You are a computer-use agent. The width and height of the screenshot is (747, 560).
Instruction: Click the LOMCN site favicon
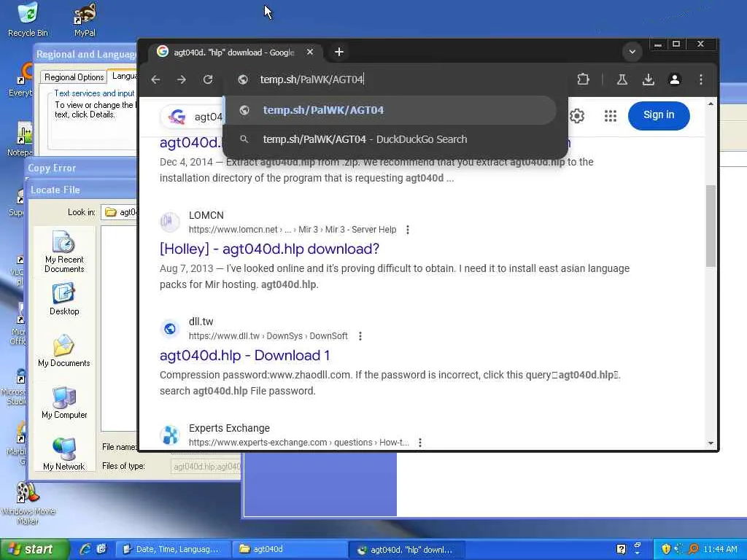170,222
